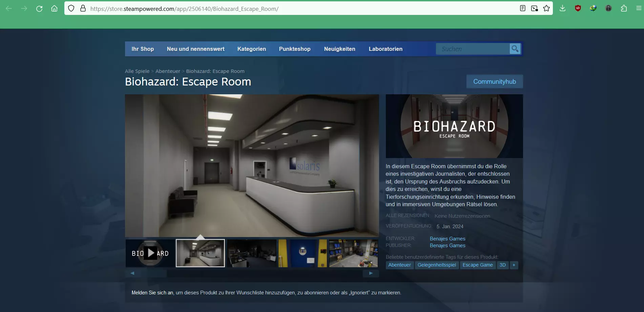Open uBlock Origin extension icon
The width and height of the screenshot is (644, 312).
[578, 8]
